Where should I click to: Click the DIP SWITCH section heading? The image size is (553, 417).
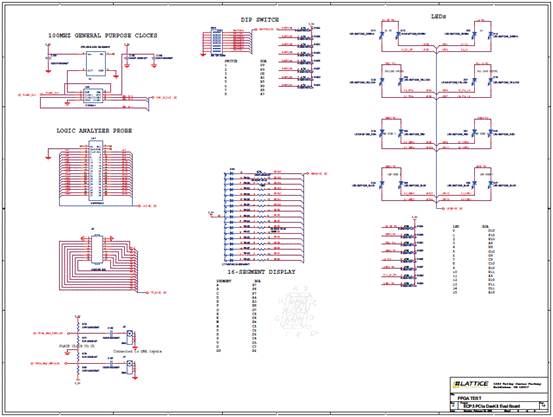tap(260, 20)
